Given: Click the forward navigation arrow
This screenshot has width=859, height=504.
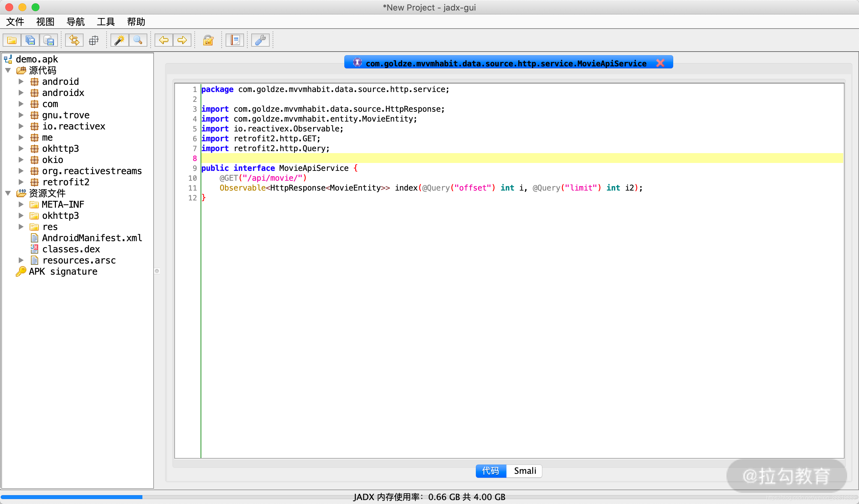Looking at the screenshot, I should click(x=182, y=40).
